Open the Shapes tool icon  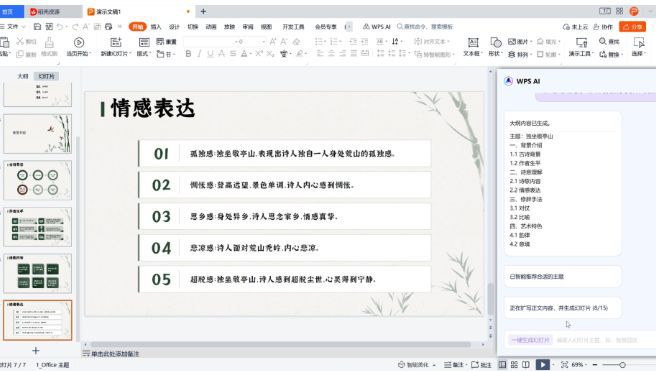click(x=496, y=42)
